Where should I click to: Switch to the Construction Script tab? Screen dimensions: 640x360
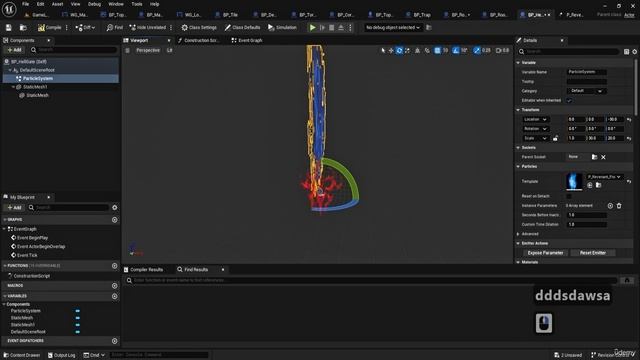pyautogui.click(x=199, y=40)
